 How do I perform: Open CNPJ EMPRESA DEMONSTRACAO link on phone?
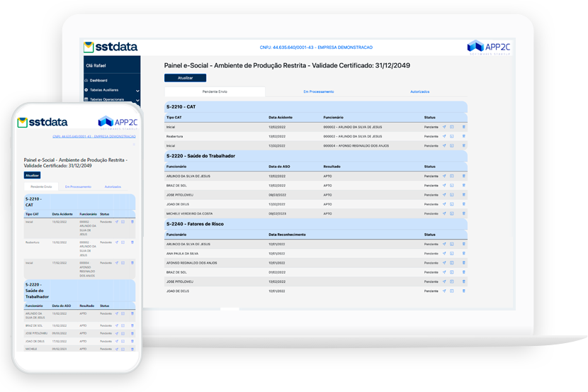pos(94,137)
